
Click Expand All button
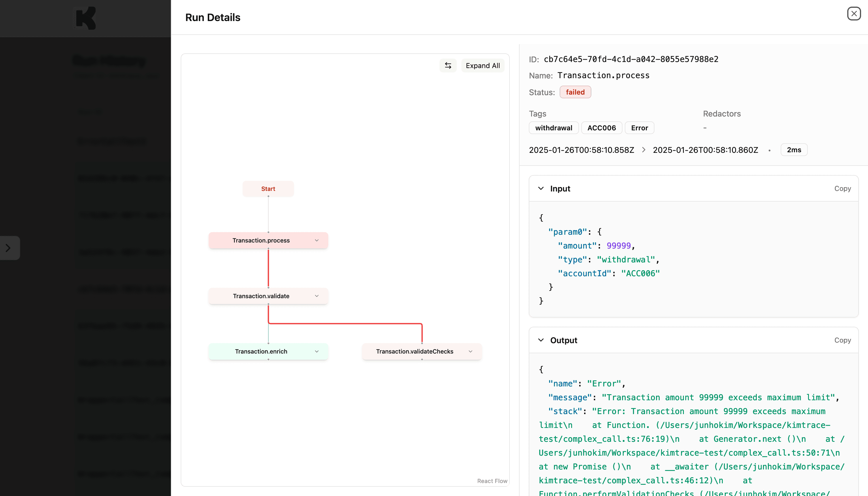click(x=483, y=65)
